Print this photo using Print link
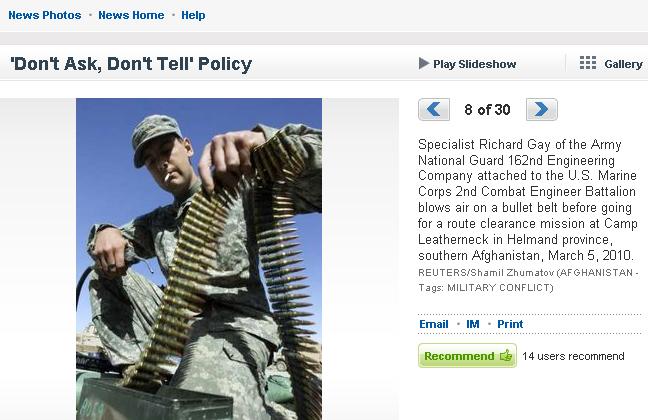The height and width of the screenshot is (420, 648). click(x=510, y=324)
